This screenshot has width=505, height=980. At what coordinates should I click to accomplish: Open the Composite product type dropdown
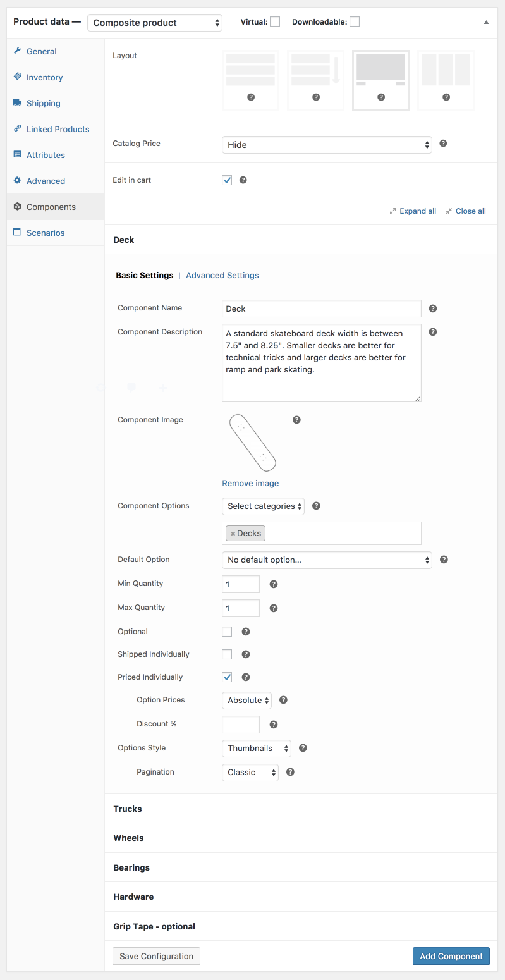(155, 23)
